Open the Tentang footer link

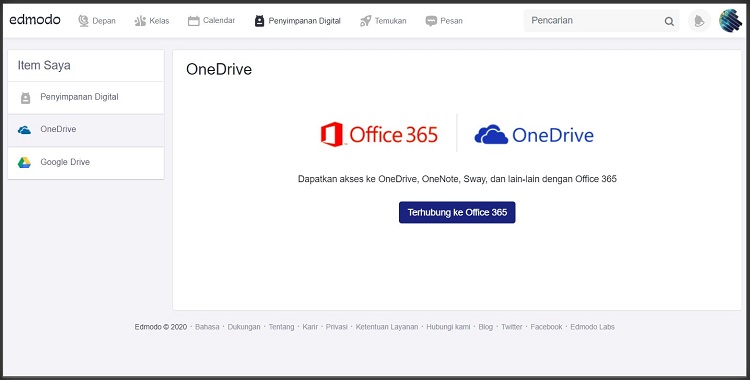(x=281, y=327)
